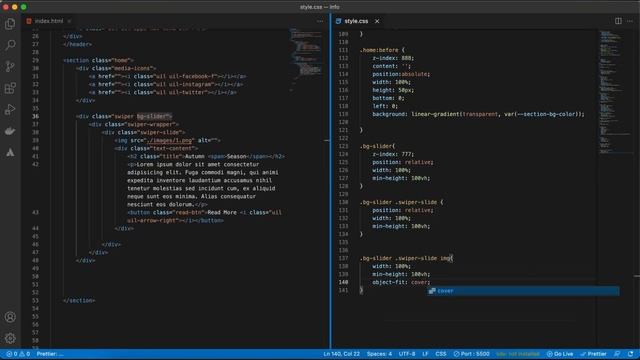The width and height of the screenshot is (640, 360).
Task: Click the Ln 140, Col 22 position indicator
Action: 342,354
